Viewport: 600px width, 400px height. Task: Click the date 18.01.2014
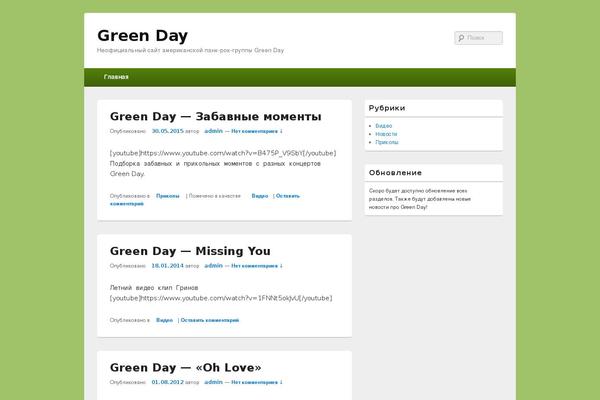pos(168,266)
